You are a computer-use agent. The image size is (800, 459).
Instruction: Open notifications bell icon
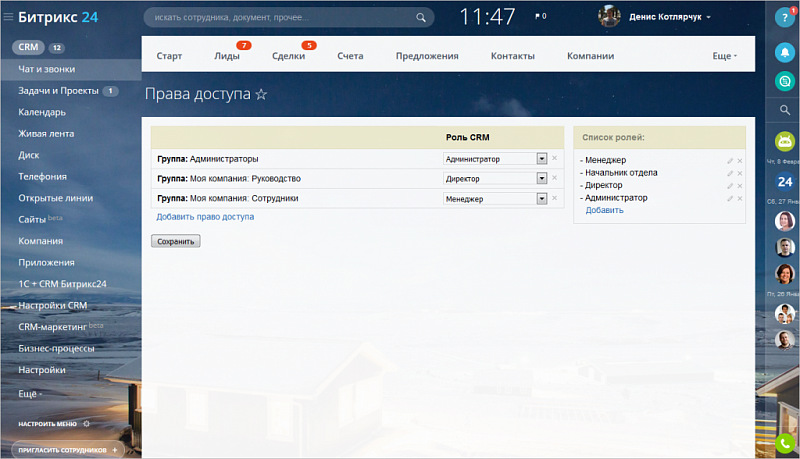click(x=784, y=52)
